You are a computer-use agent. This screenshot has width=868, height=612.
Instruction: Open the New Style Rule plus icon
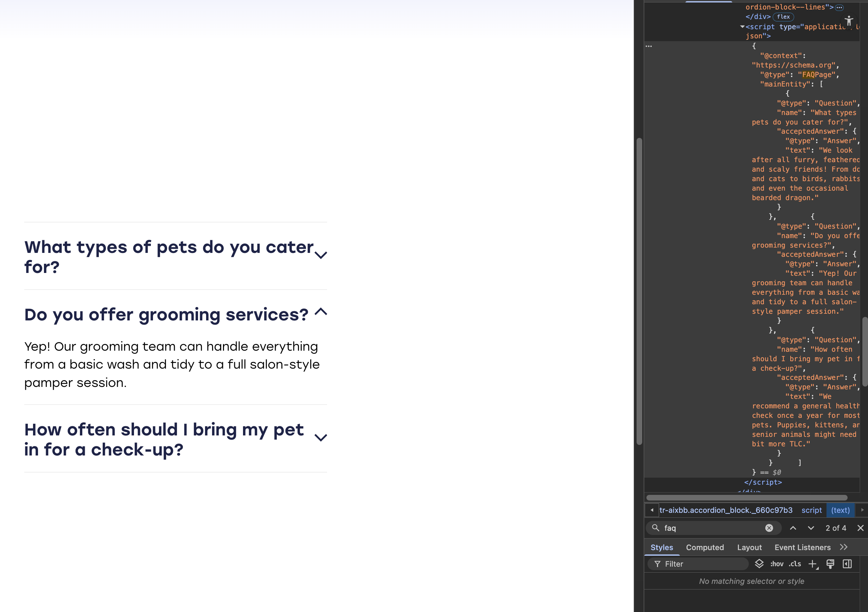point(813,563)
